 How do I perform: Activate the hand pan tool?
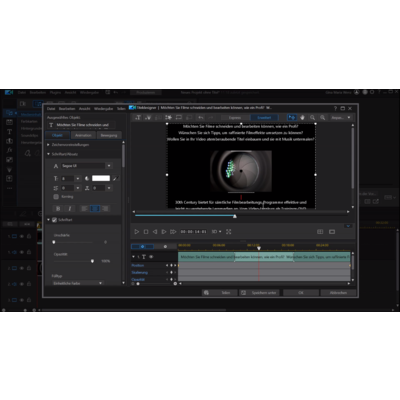tap(302, 117)
